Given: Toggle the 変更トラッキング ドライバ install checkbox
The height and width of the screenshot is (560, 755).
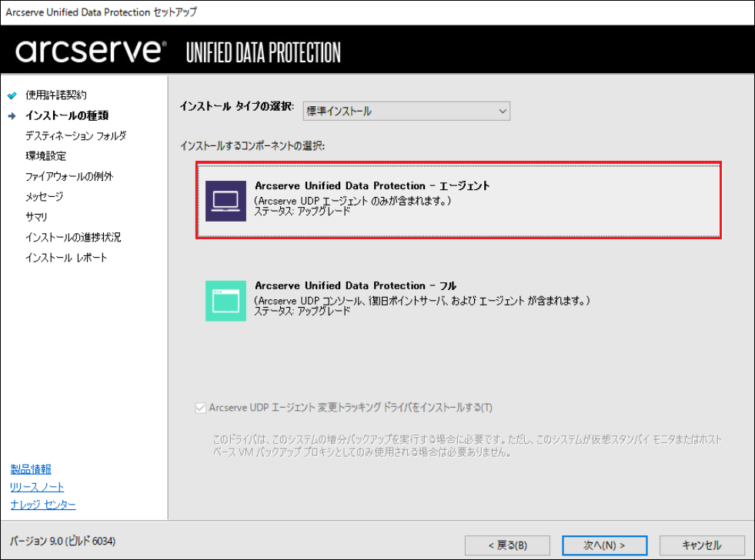Looking at the screenshot, I should (x=201, y=408).
